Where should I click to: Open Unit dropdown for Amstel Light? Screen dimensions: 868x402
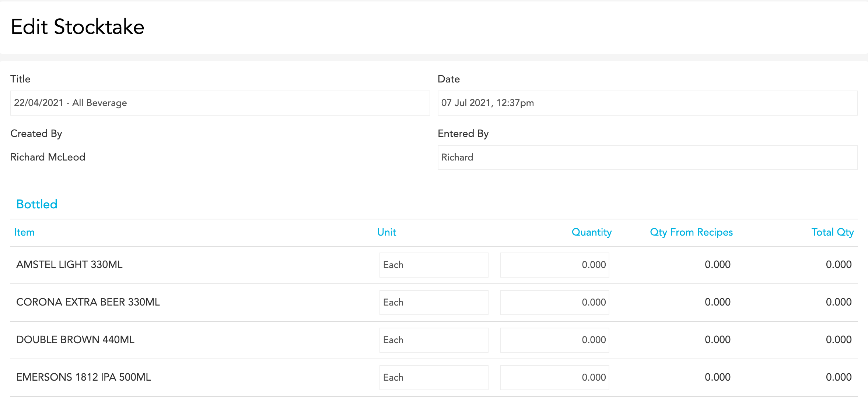(434, 265)
